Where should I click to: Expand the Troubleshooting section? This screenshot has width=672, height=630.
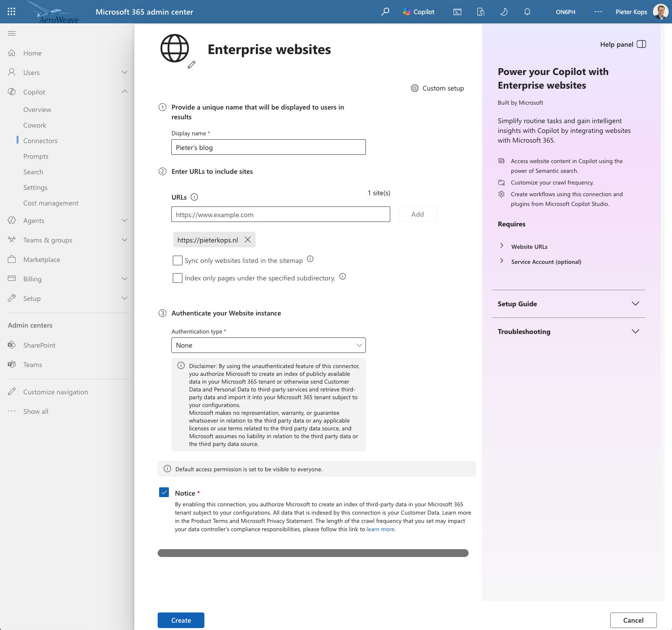[x=568, y=332]
